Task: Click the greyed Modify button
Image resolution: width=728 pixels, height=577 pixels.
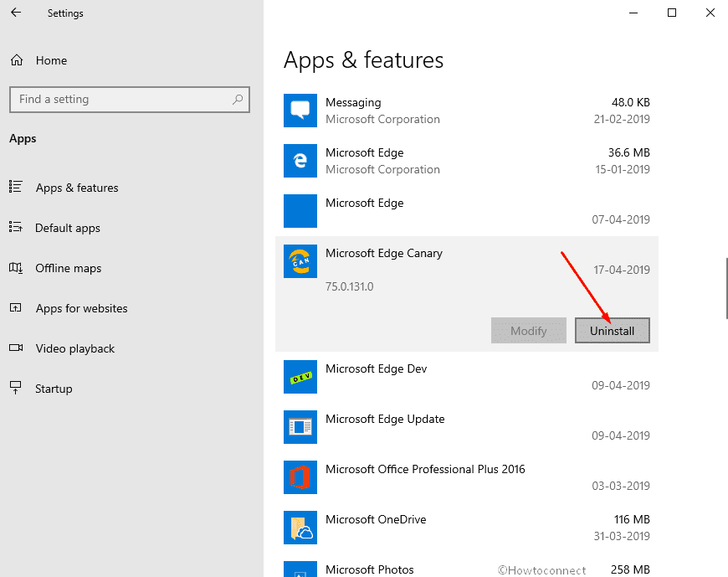Action: (x=528, y=330)
